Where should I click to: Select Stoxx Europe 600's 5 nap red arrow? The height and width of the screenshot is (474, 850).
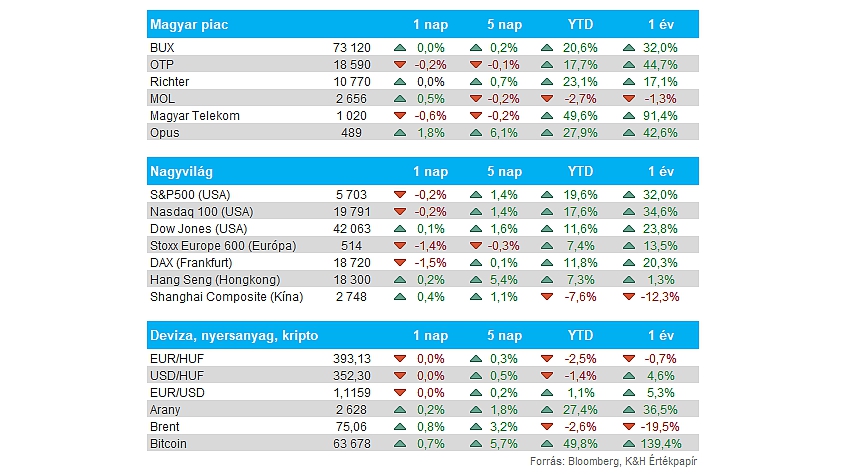pos(474,245)
